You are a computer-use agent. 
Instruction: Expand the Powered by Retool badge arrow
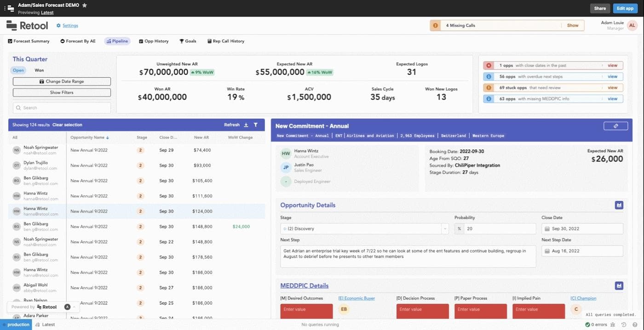click(75, 307)
